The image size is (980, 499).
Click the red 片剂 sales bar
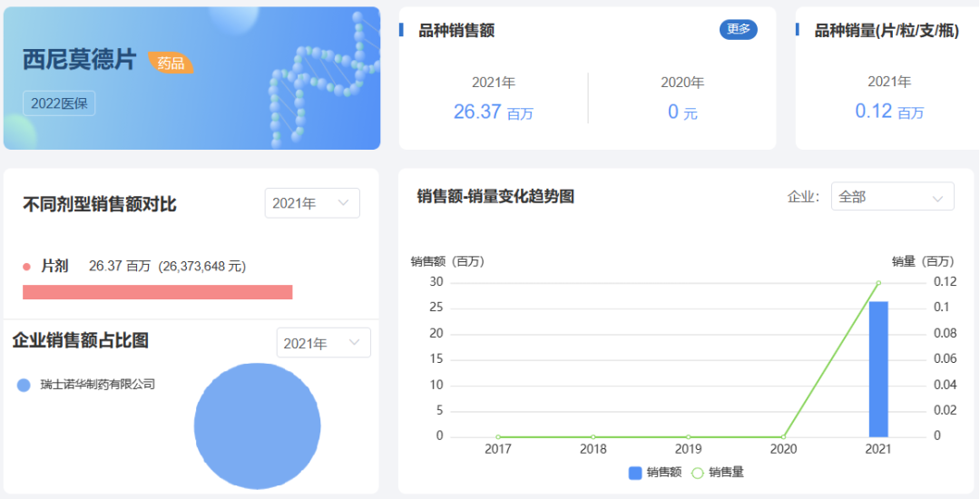(157, 292)
